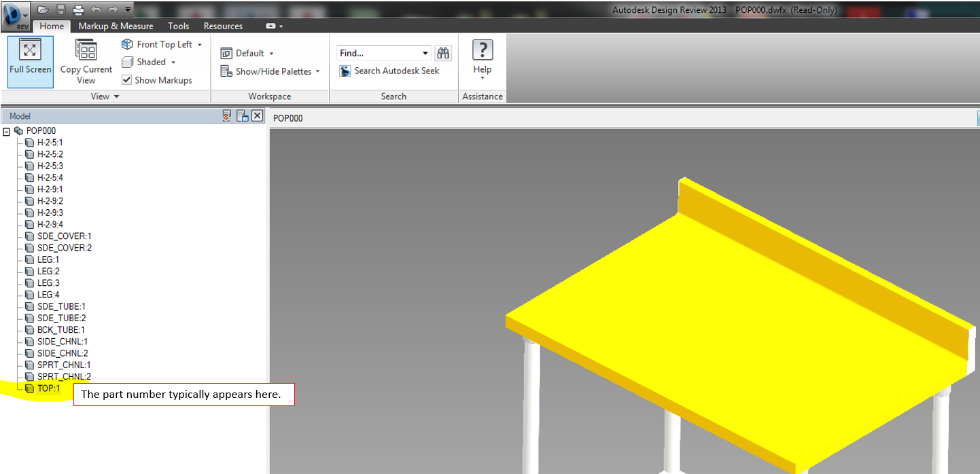The height and width of the screenshot is (474, 980).
Task: Toggle the Show Markups checkbox
Action: [127, 79]
